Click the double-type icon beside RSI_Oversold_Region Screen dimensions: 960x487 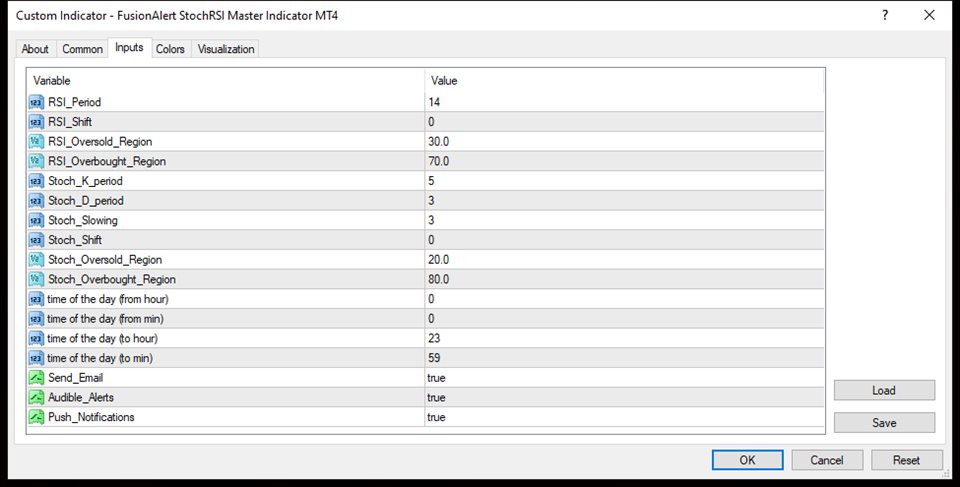coord(37,142)
